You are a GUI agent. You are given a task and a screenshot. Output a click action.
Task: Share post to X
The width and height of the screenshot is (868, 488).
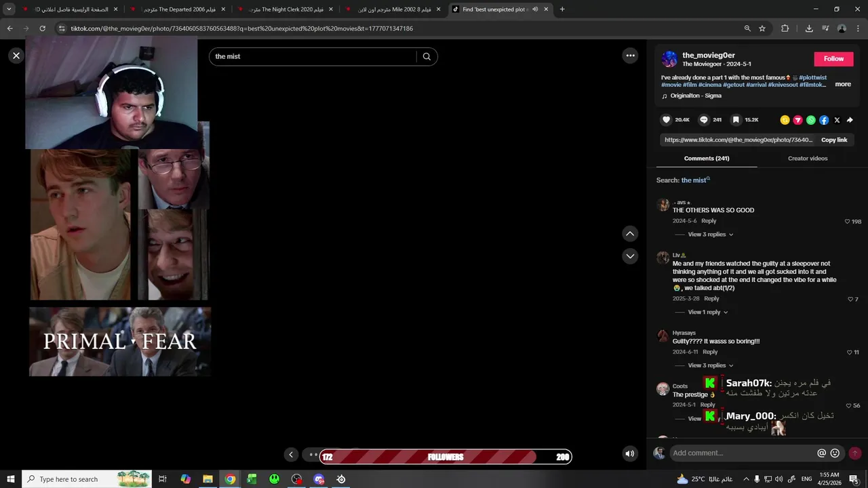[837, 120]
